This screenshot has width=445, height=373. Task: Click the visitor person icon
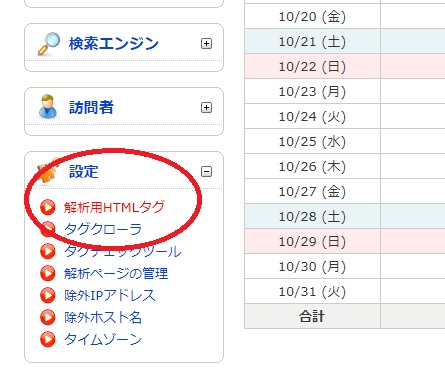pyautogui.click(x=48, y=107)
